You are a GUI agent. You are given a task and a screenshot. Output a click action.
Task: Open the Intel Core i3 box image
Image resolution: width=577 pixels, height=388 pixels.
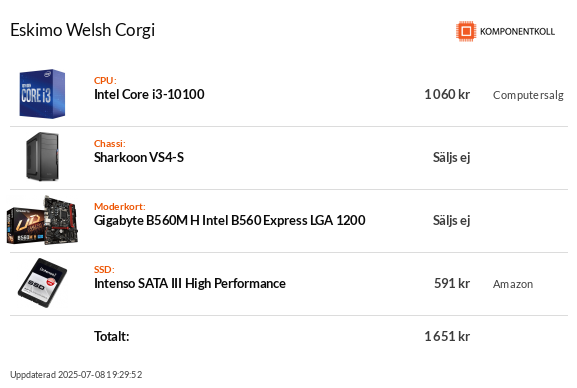pyautogui.click(x=42, y=94)
